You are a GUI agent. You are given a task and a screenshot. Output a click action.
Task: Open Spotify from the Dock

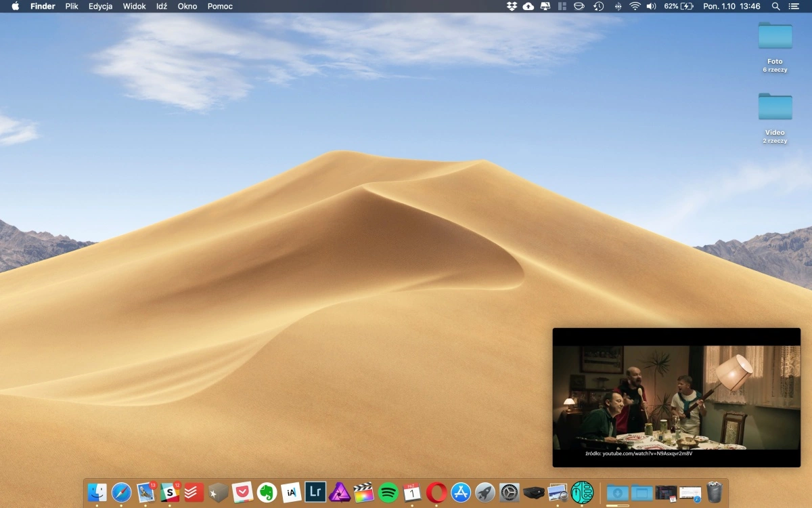coord(388,492)
